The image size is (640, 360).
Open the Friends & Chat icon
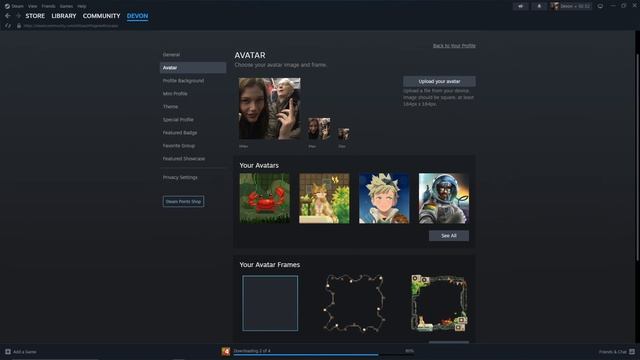coord(632,351)
